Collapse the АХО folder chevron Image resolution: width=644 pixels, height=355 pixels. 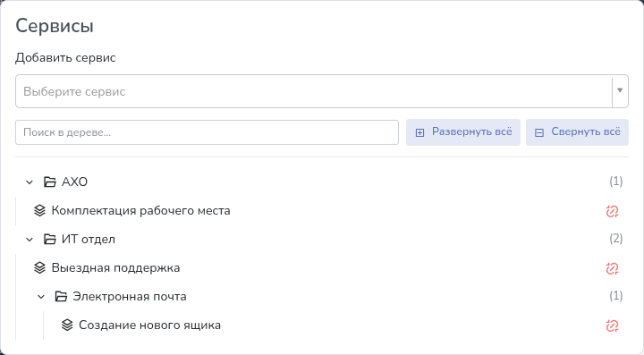(30, 182)
